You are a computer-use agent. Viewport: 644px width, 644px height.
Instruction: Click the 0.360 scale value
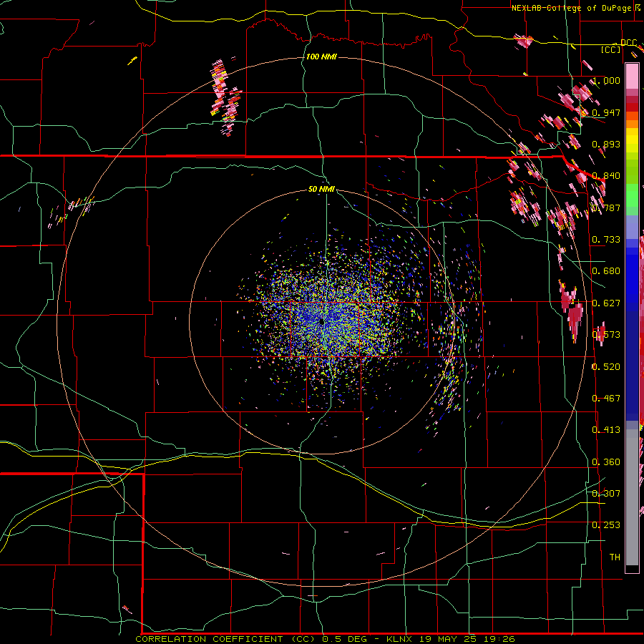(606, 462)
